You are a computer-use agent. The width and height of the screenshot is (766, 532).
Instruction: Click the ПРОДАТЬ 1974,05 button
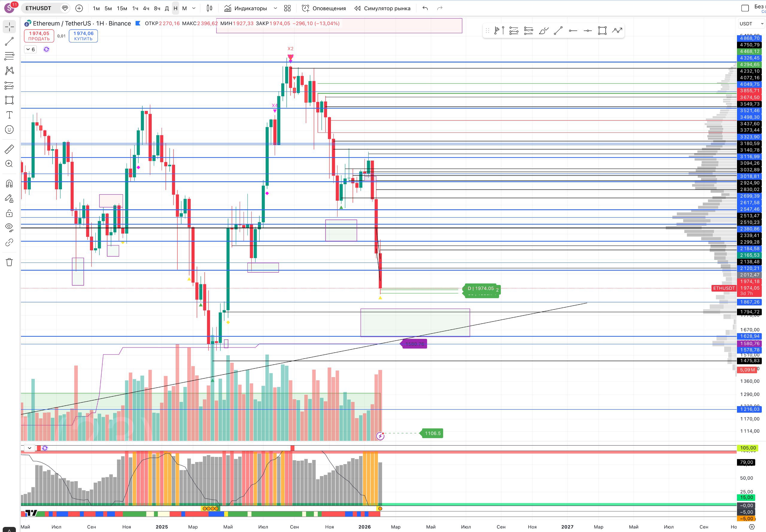39,36
